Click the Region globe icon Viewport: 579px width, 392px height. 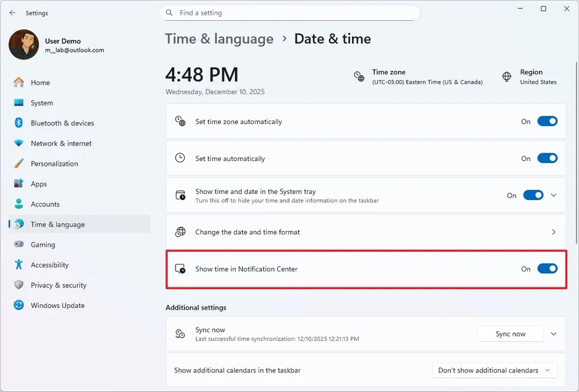pyautogui.click(x=506, y=77)
